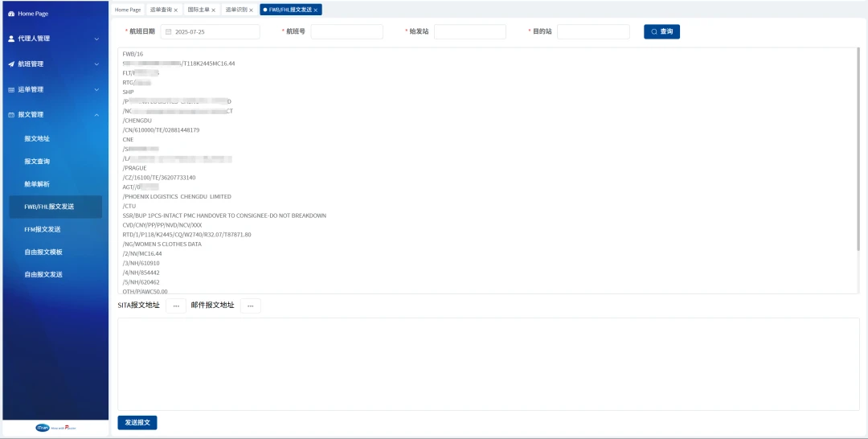
Task: Click the 运单管理 list icon
Action: click(x=11, y=89)
